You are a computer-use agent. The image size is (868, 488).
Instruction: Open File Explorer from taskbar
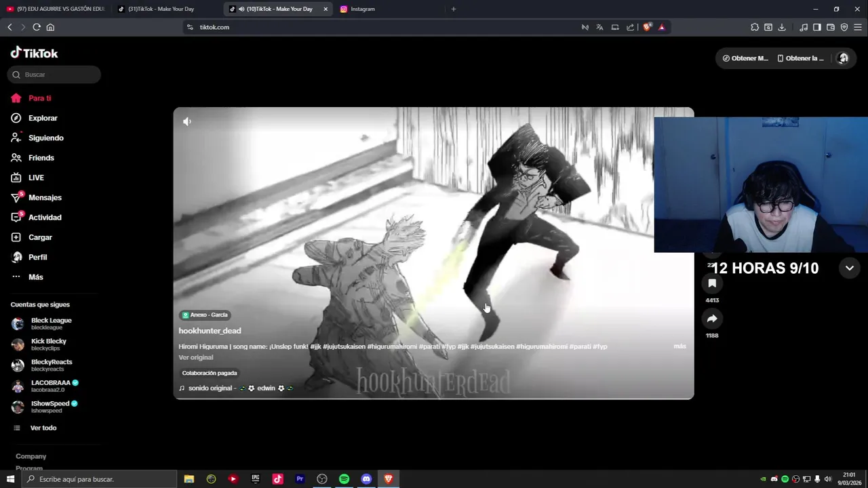(189, 479)
